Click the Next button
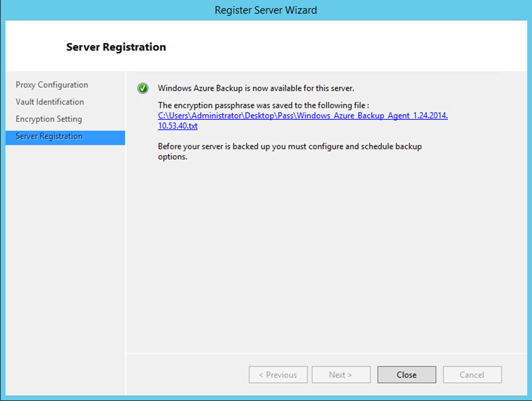 341,375
